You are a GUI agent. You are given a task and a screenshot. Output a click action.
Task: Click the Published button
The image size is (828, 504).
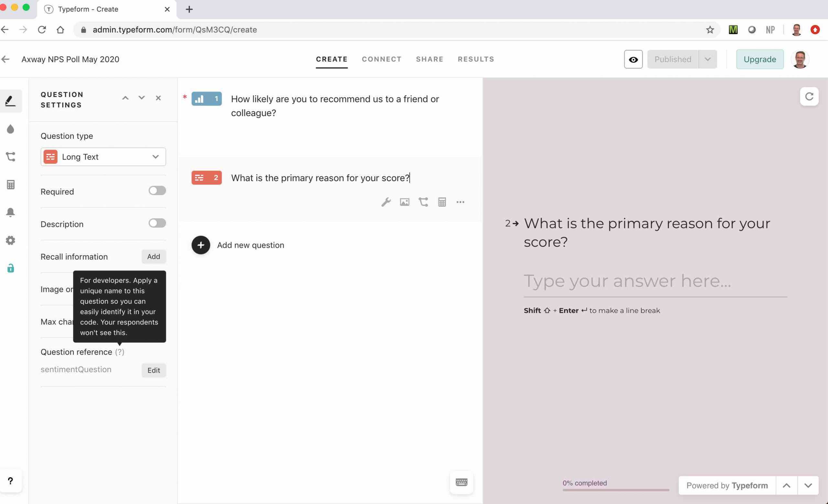coord(673,59)
